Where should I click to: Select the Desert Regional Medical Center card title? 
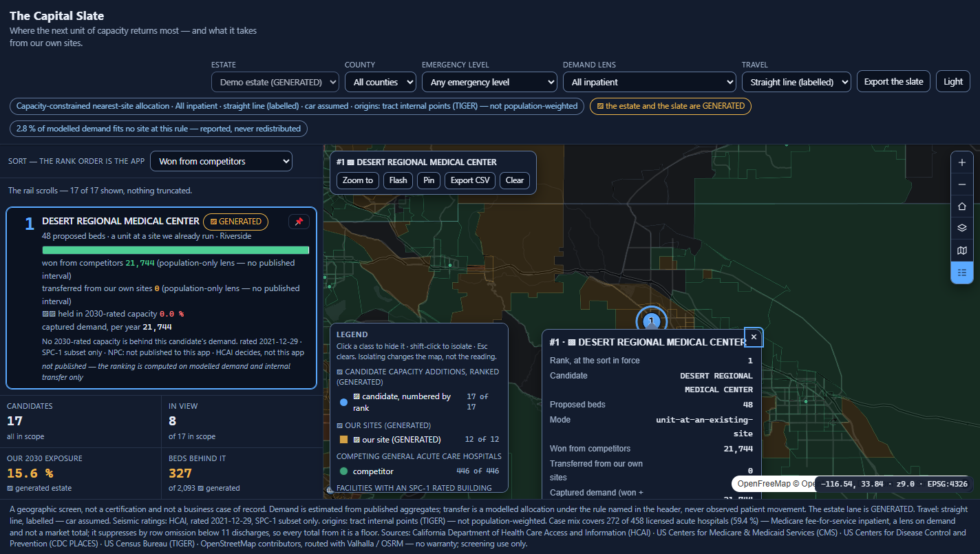tap(120, 221)
